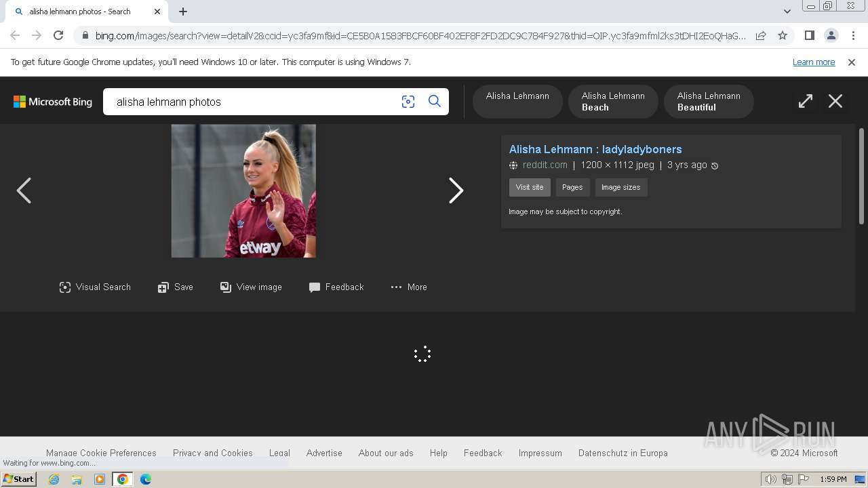Show previous image with left arrow
The image size is (868, 488).
coord(24,190)
